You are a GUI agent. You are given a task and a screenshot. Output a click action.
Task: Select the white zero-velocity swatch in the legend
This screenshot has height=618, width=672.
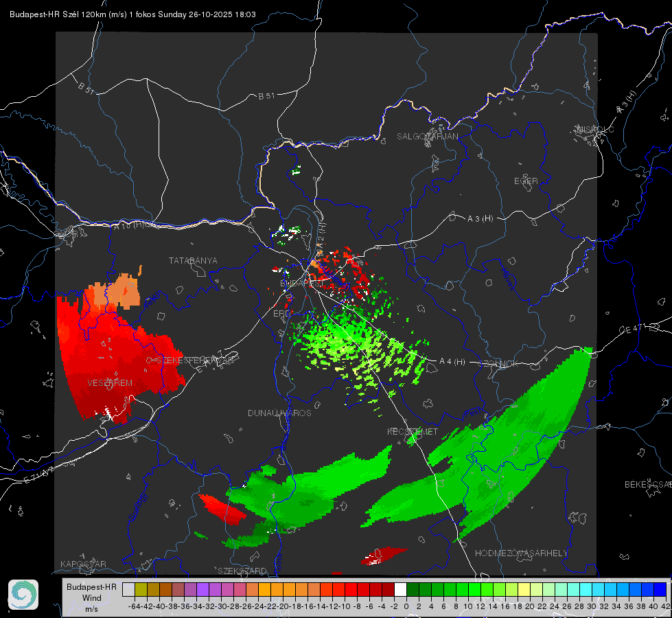pyautogui.click(x=400, y=590)
